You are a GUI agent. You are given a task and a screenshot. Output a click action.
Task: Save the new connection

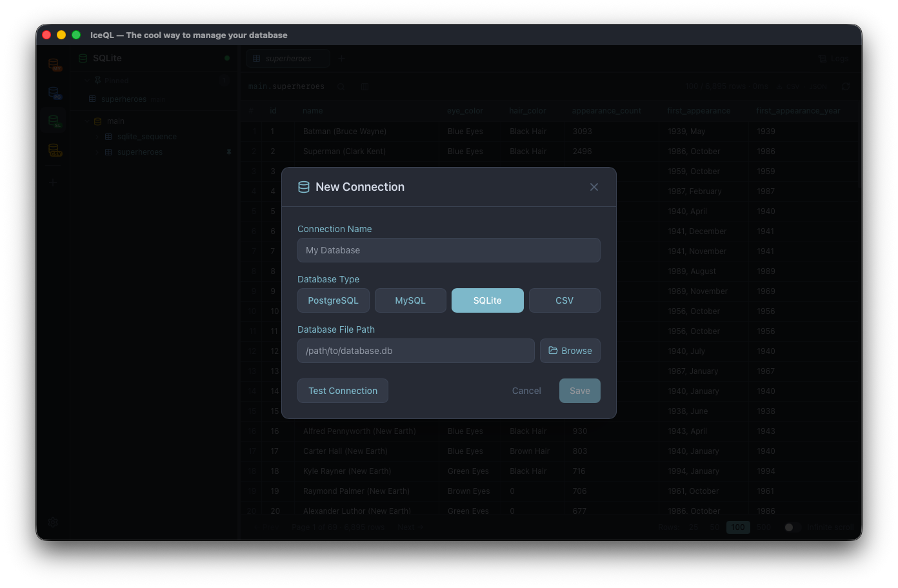[x=580, y=391]
